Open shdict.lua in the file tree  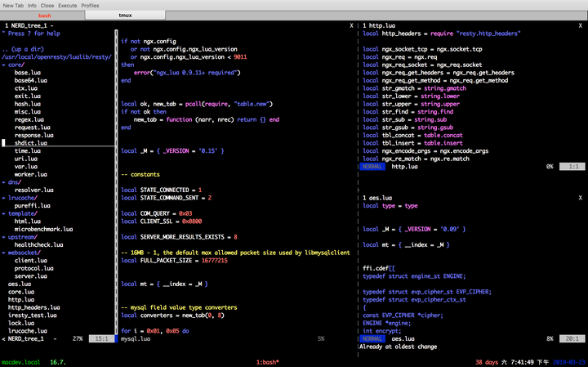(x=31, y=143)
